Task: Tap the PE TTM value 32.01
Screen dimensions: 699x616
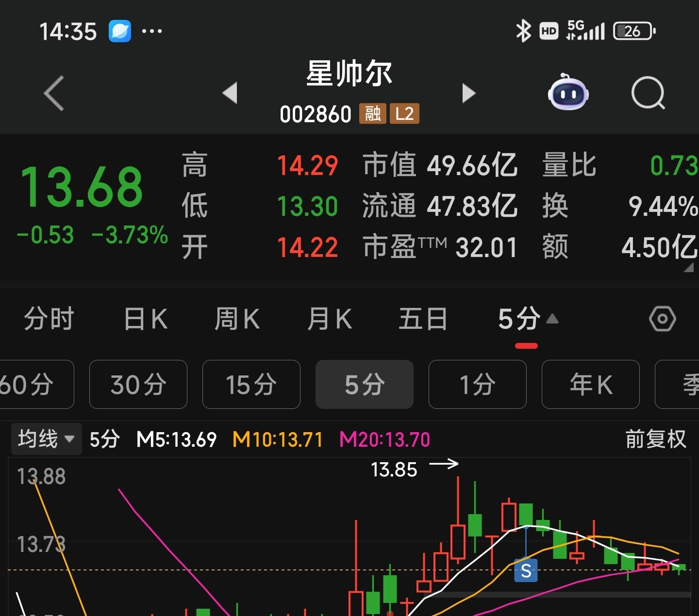Action: (486, 247)
